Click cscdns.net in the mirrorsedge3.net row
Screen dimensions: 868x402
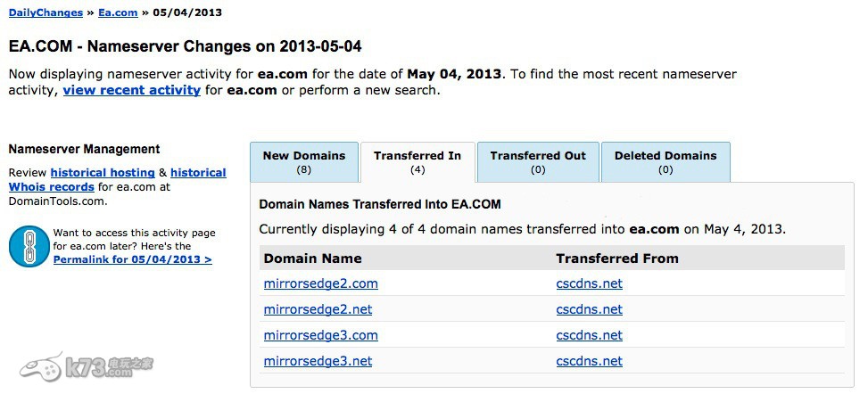point(589,361)
